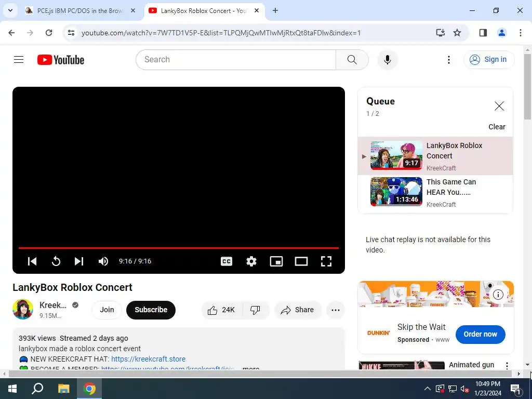This screenshot has height=399, width=532.
Task: Open more actions ellipsis under video
Action: point(336,310)
